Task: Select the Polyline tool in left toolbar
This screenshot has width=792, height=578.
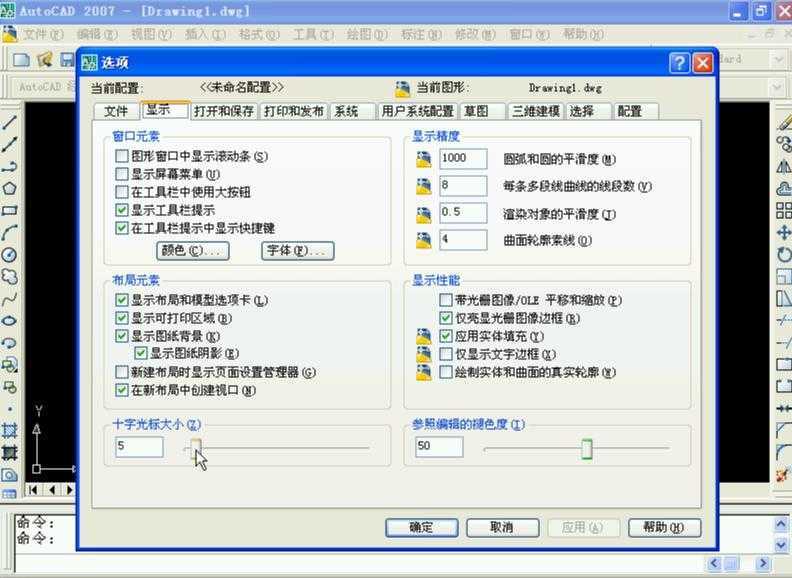Action: [x=10, y=167]
